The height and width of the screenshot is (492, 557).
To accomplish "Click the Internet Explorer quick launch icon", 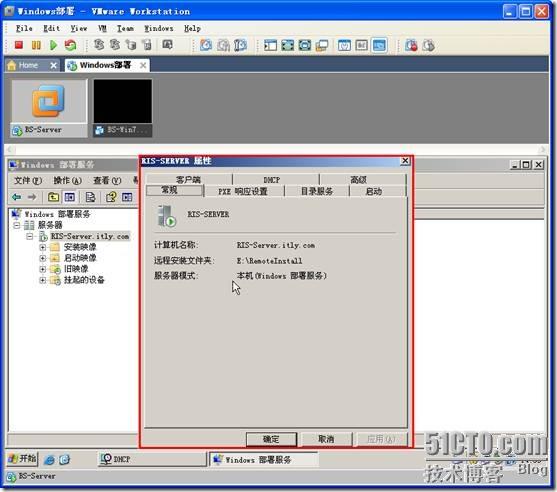I will pos(49,460).
